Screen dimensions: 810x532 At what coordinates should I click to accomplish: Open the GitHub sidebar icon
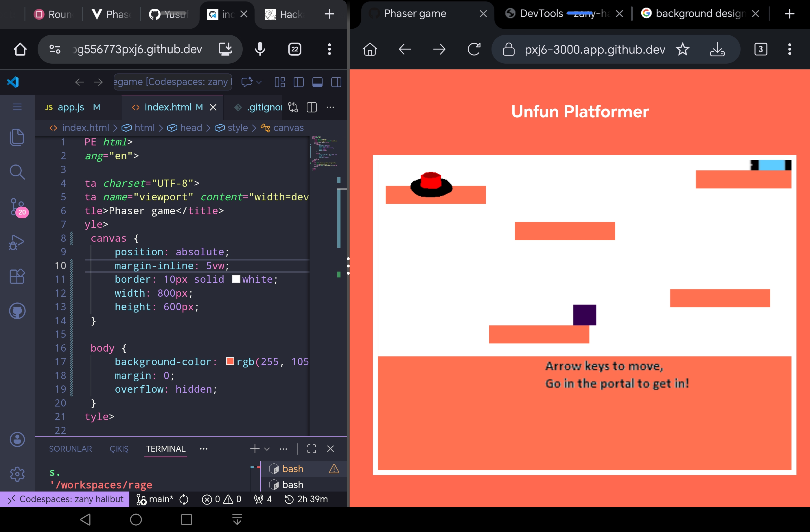point(17,311)
